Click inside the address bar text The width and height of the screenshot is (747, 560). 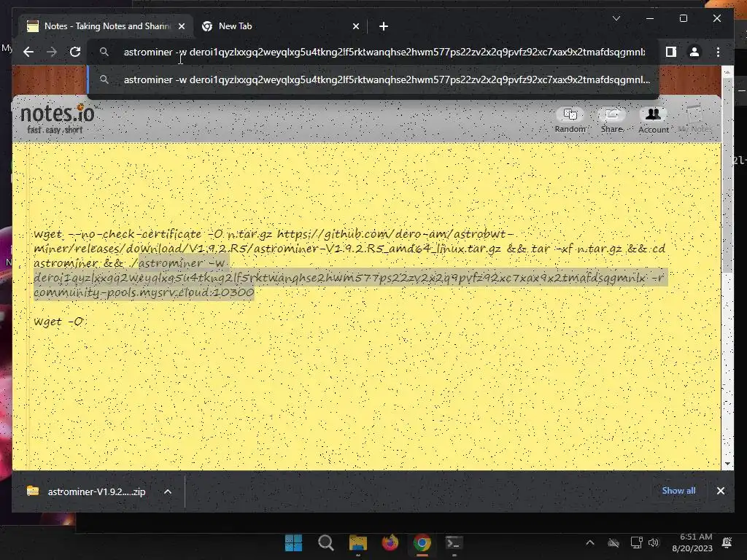[x=384, y=52]
